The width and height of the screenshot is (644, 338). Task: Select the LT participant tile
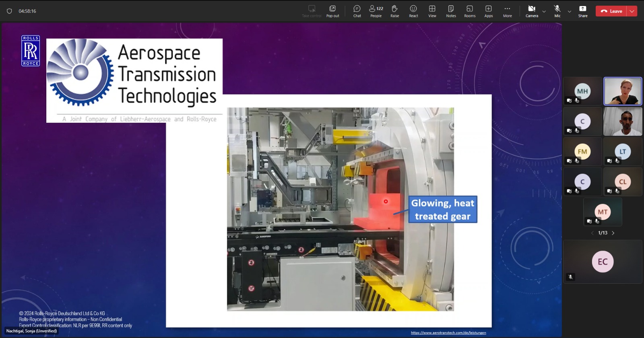(623, 152)
